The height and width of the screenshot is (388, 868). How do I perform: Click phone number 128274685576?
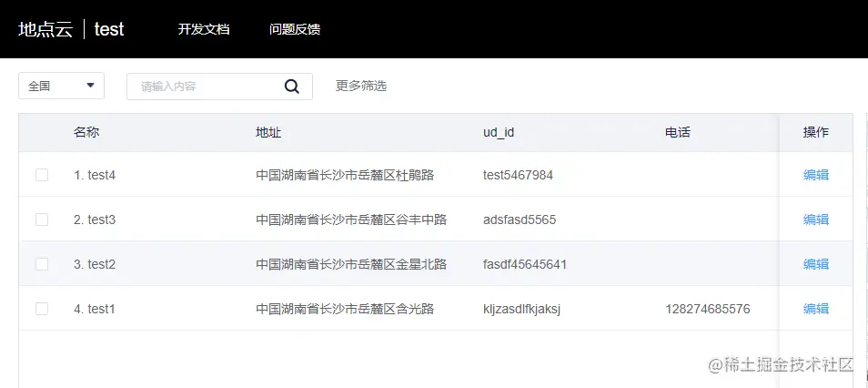click(x=708, y=309)
